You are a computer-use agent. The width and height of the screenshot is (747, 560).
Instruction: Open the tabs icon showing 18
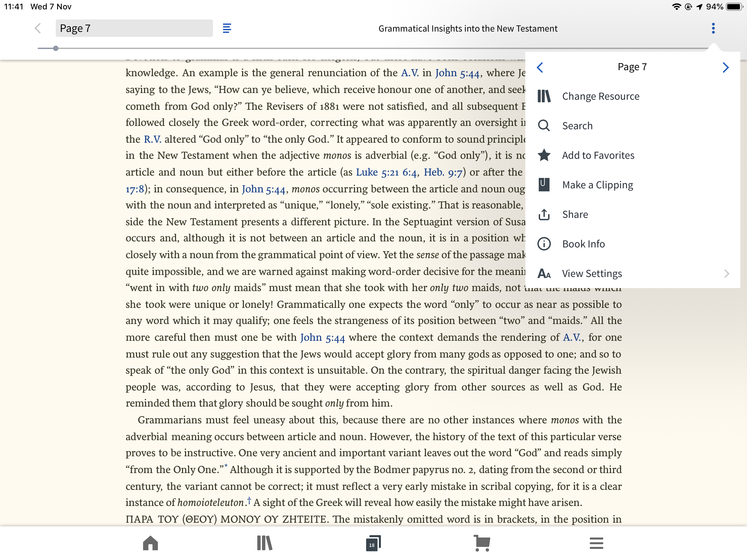tap(373, 543)
